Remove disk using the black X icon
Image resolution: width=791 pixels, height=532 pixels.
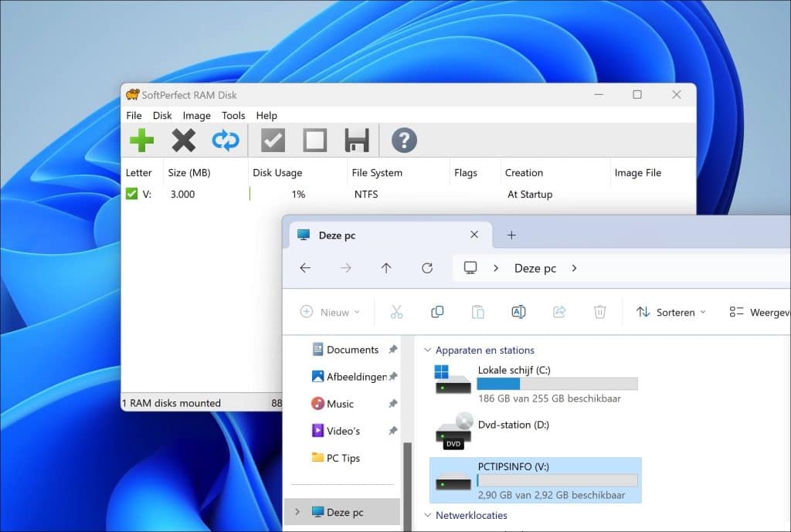click(184, 141)
